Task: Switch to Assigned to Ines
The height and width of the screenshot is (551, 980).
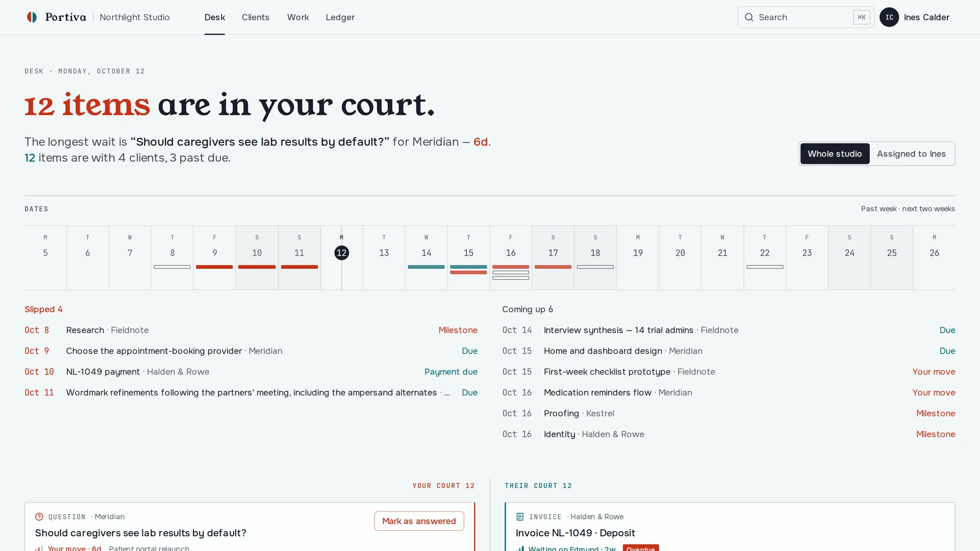Action: [x=911, y=154]
